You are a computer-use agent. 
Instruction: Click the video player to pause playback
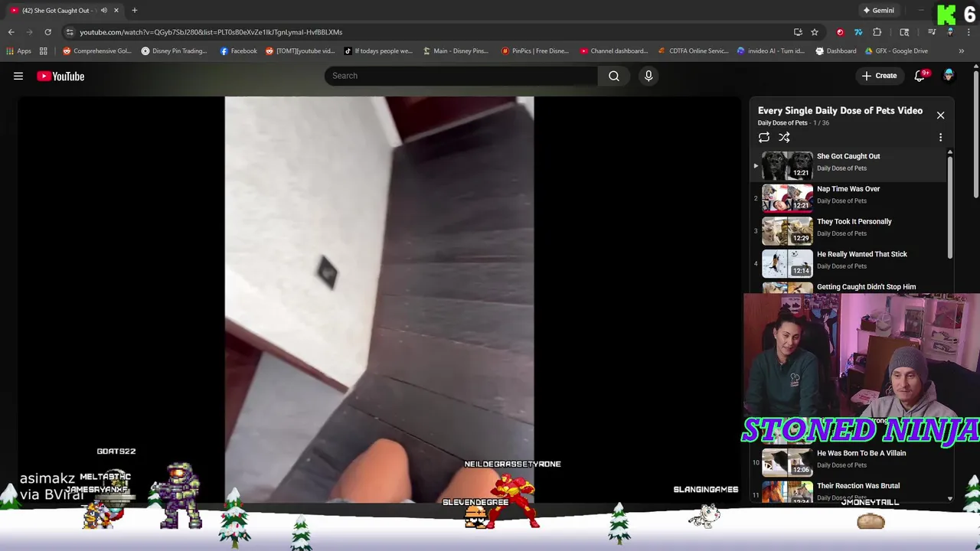point(379,300)
